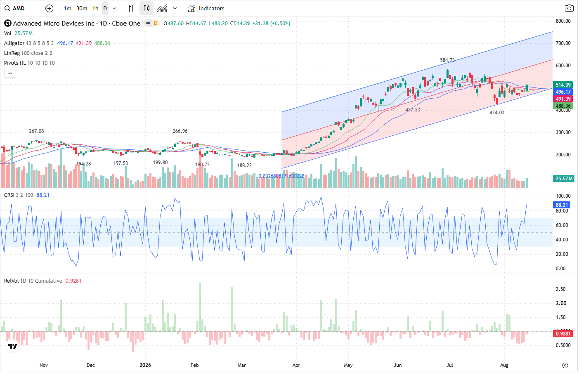Click the '+31.38 (+6.50%)' change value in legend
This screenshot has height=392, width=586.
point(271,24)
